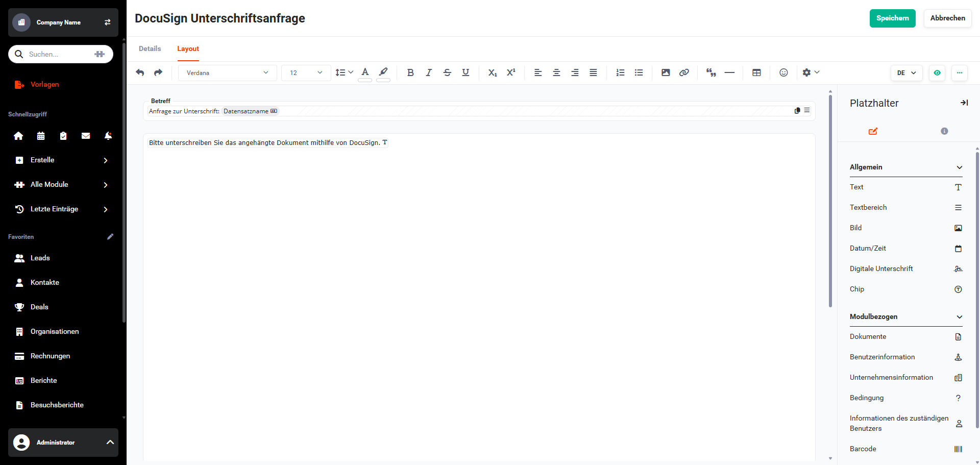Open the font size 12 dropdown
The width and height of the screenshot is (980, 465).
[306, 73]
